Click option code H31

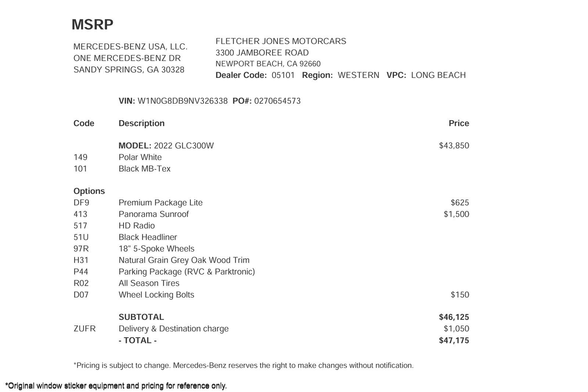81,260
